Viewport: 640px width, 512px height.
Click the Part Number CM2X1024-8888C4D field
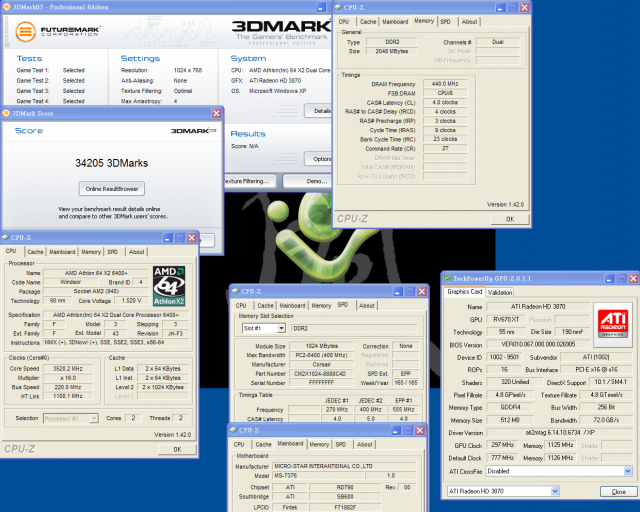click(320, 374)
